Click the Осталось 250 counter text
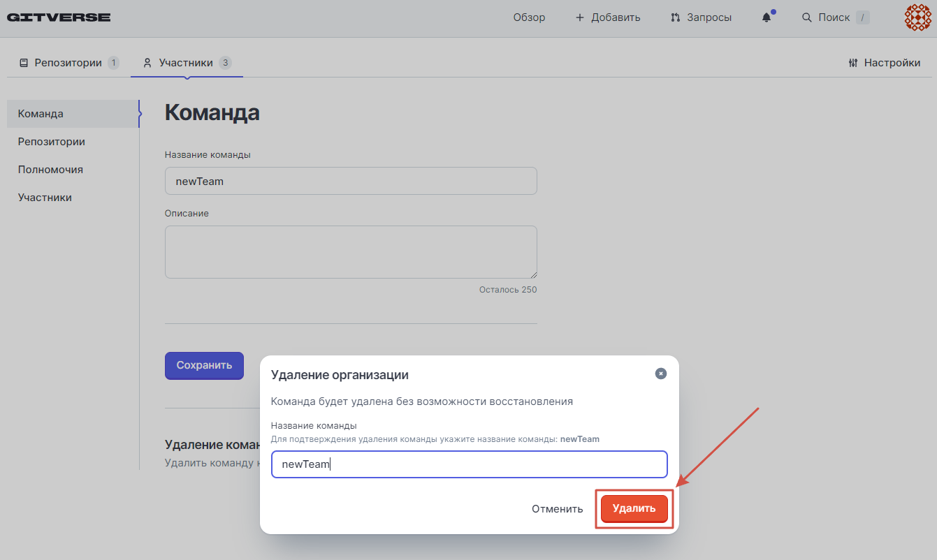This screenshot has width=937, height=560. tap(508, 289)
